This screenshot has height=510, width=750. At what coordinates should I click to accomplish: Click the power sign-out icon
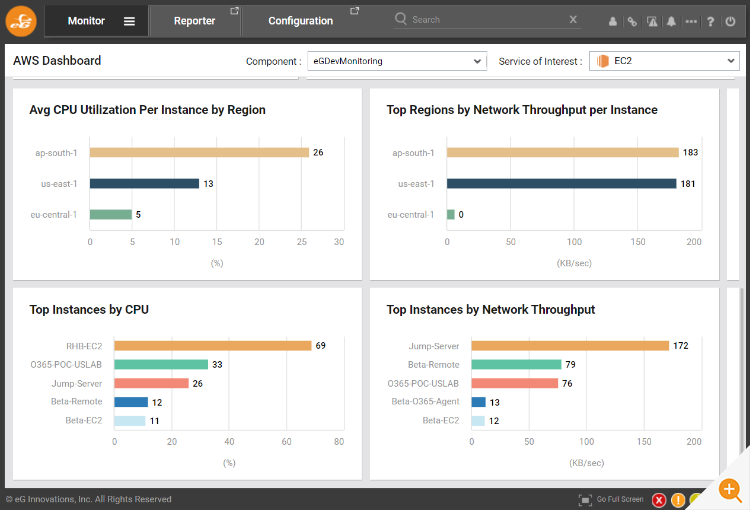pyautogui.click(x=730, y=22)
